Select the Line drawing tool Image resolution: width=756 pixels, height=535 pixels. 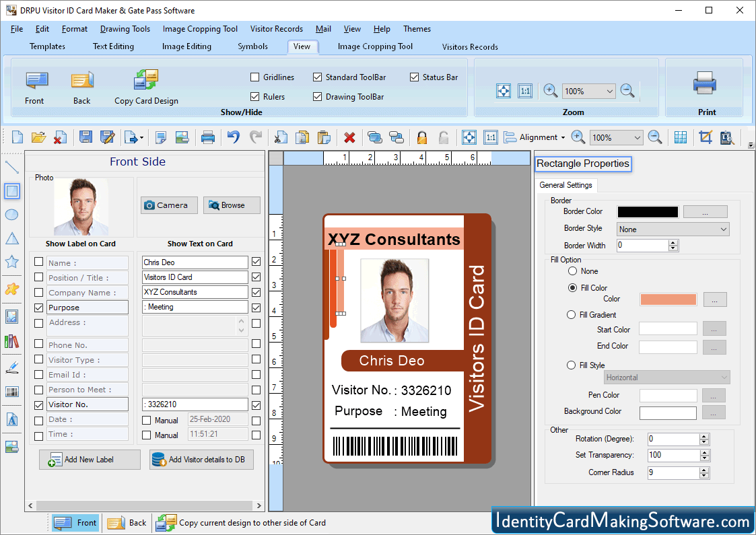(x=11, y=167)
